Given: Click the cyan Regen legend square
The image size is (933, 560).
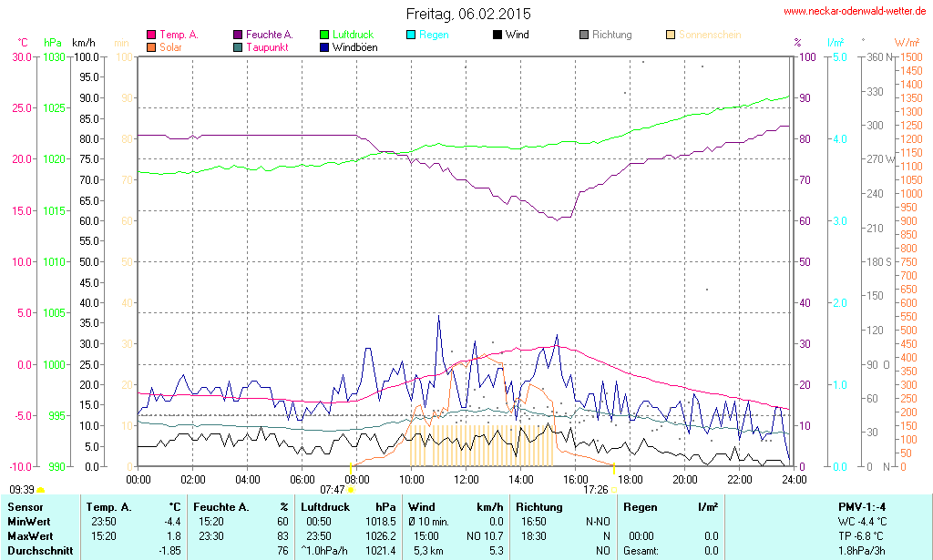Looking at the screenshot, I should point(411,35).
